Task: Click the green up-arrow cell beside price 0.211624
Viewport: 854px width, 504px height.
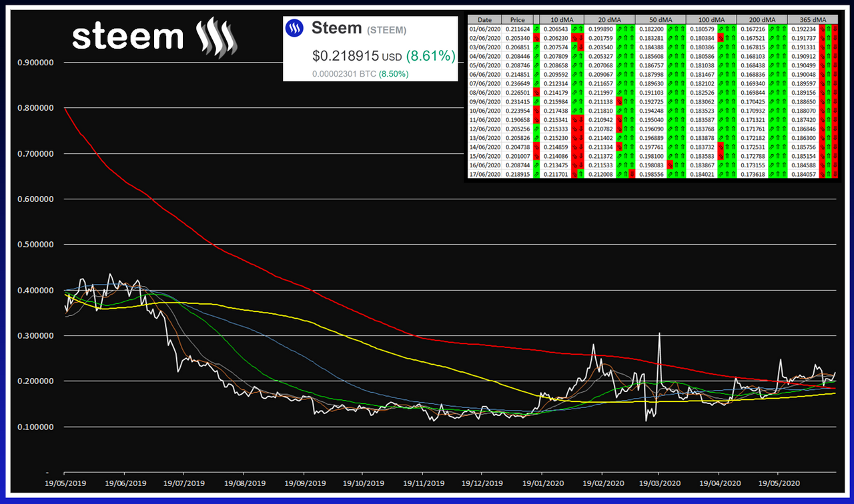Action: 537,30
